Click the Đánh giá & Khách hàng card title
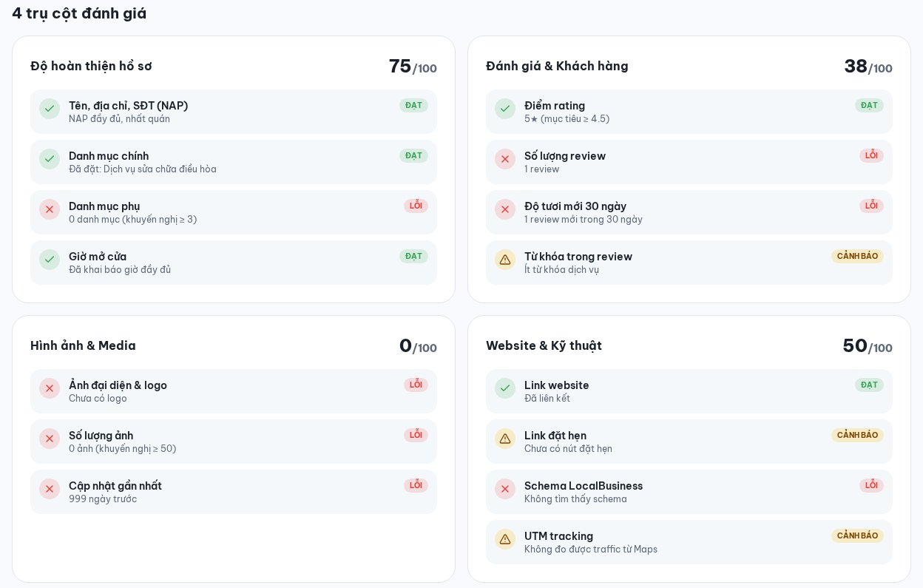 (557, 66)
